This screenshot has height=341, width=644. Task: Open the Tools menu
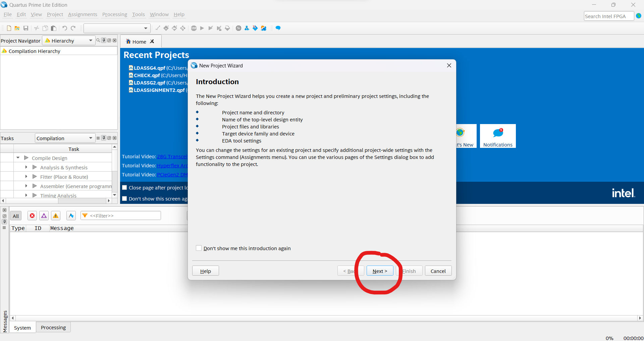(x=139, y=14)
